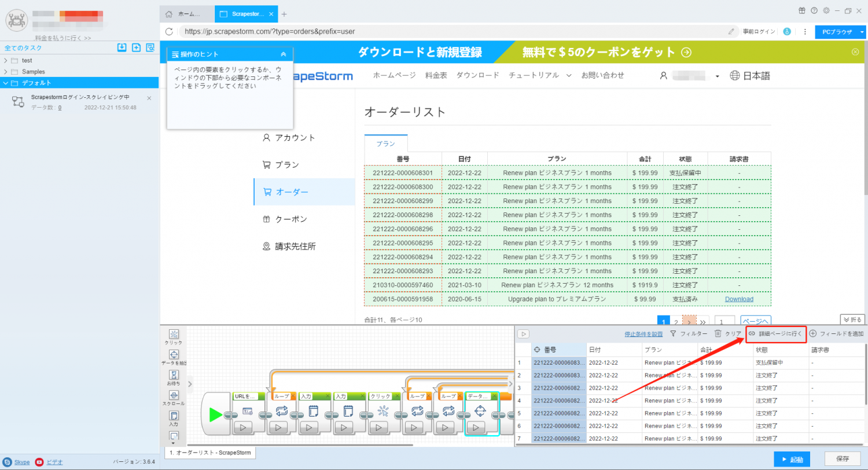Open the 料金表 nav item
The image size is (868, 470).
pos(436,75)
